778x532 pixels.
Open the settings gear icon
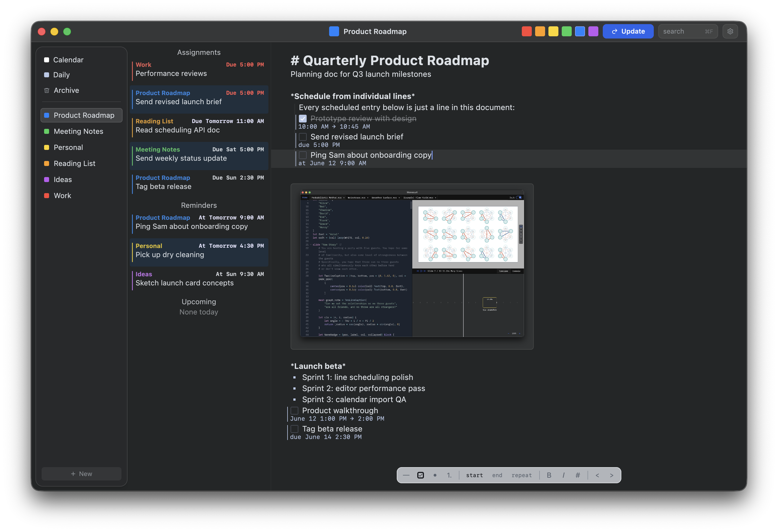coord(730,32)
